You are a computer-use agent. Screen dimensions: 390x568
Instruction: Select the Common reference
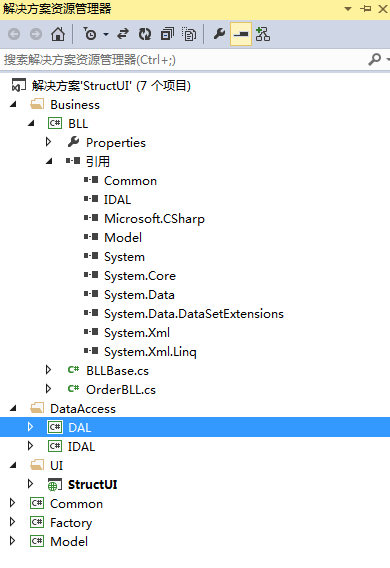130,180
